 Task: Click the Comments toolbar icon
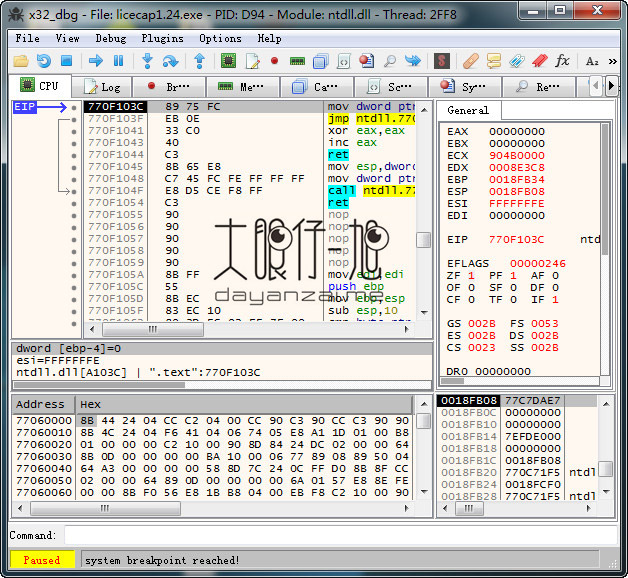pyautogui.click(x=494, y=61)
